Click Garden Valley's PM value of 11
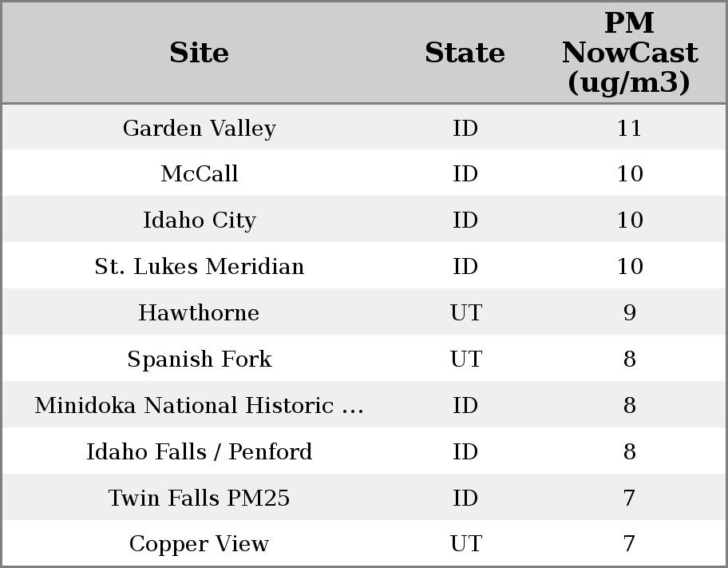This screenshot has width=728, height=568. tap(629, 129)
